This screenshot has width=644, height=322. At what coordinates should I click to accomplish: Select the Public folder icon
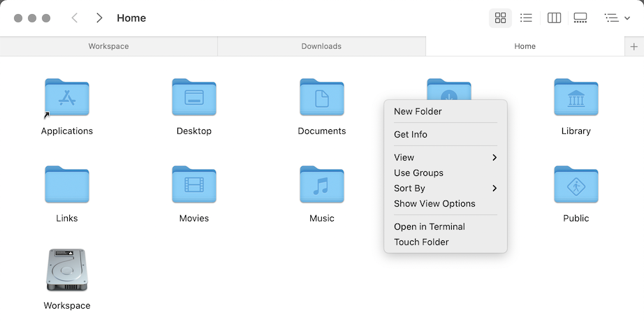[x=576, y=185]
